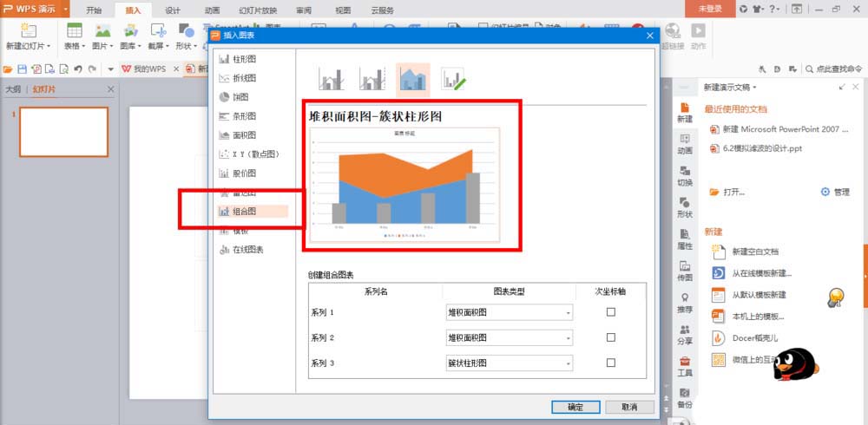Click print preview icon in quick toolbar

(64, 69)
